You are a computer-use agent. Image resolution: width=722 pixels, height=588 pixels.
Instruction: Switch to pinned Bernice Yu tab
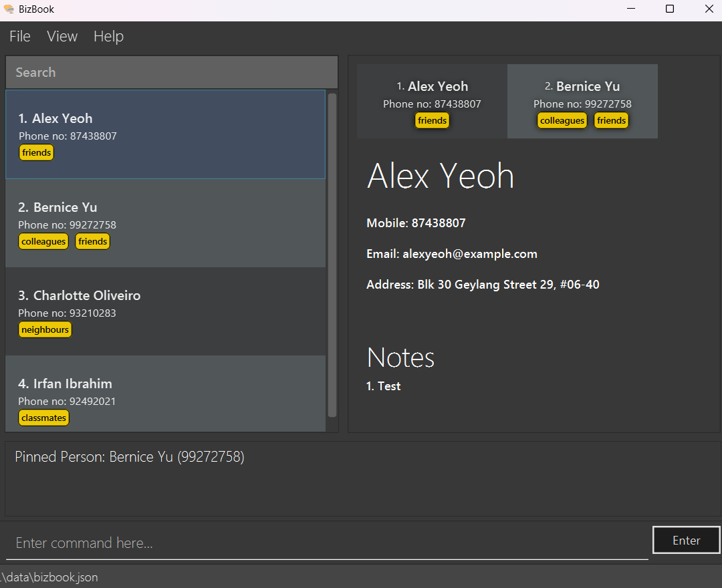coord(582,101)
